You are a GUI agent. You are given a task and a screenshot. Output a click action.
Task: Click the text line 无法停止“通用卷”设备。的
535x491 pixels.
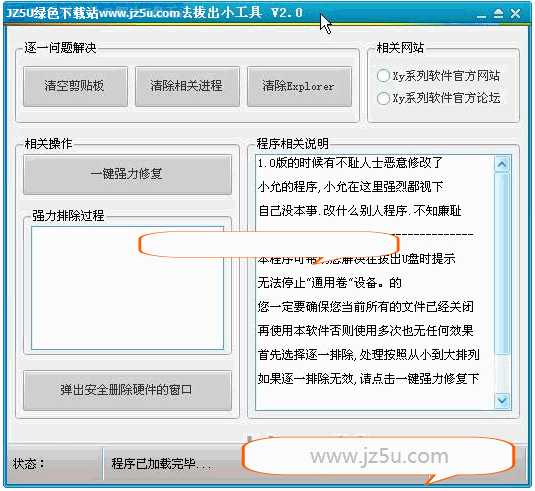330,283
